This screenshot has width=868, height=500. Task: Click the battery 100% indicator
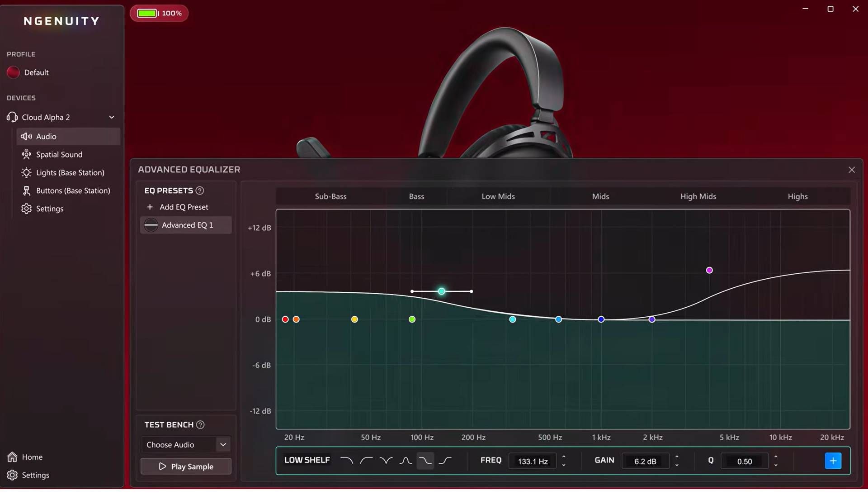tap(159, 13)
